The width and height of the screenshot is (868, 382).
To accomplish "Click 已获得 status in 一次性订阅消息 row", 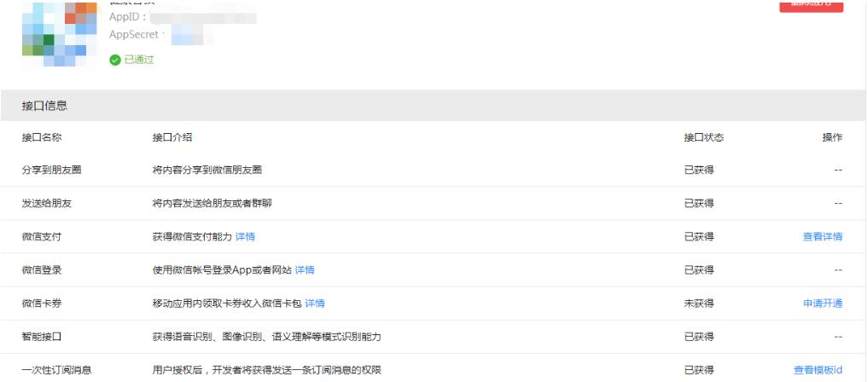I will pyautogui.click(x=699, y=370).
